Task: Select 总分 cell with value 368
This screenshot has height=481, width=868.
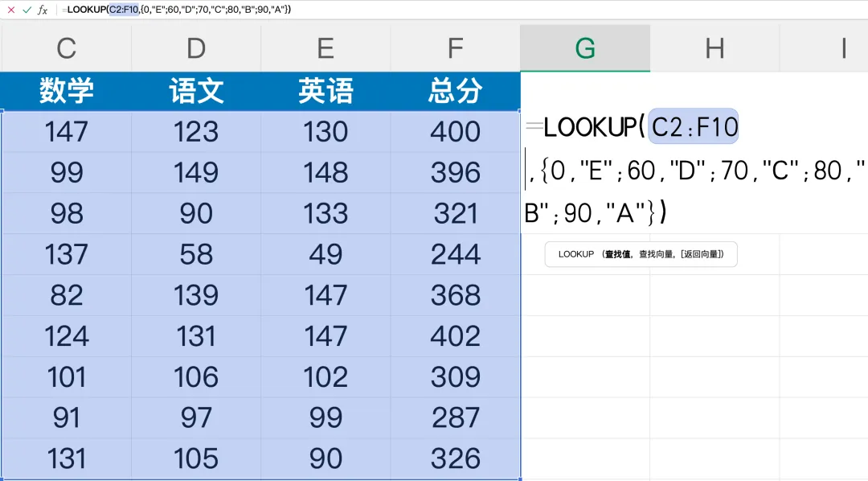Action: pyautogui.click(x=455, y=295)
